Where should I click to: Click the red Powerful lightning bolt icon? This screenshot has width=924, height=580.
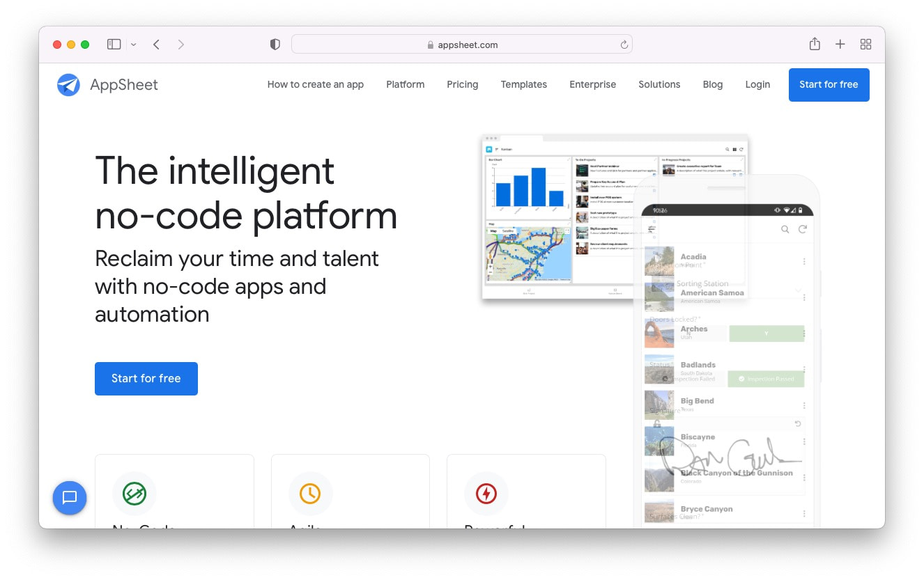coord(486,494)
